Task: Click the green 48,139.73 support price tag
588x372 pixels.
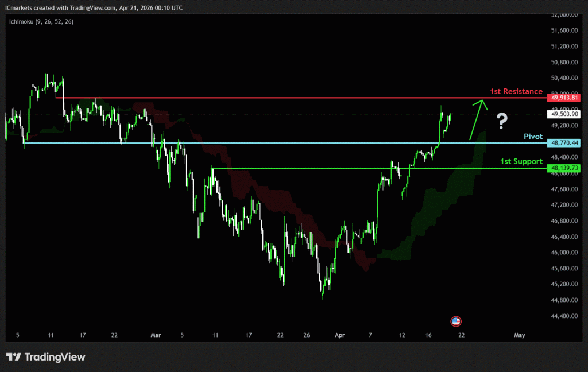Action: (564, 168)
